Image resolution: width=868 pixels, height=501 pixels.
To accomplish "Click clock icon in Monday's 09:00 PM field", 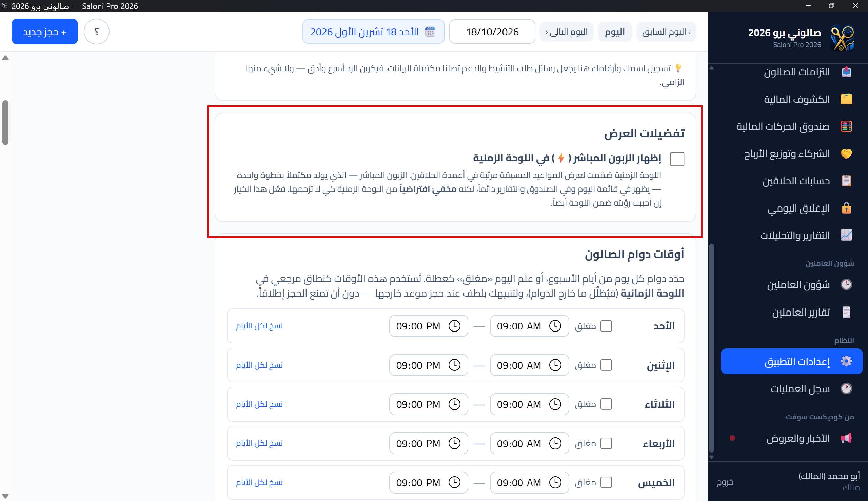I will [x=454, y=365].
